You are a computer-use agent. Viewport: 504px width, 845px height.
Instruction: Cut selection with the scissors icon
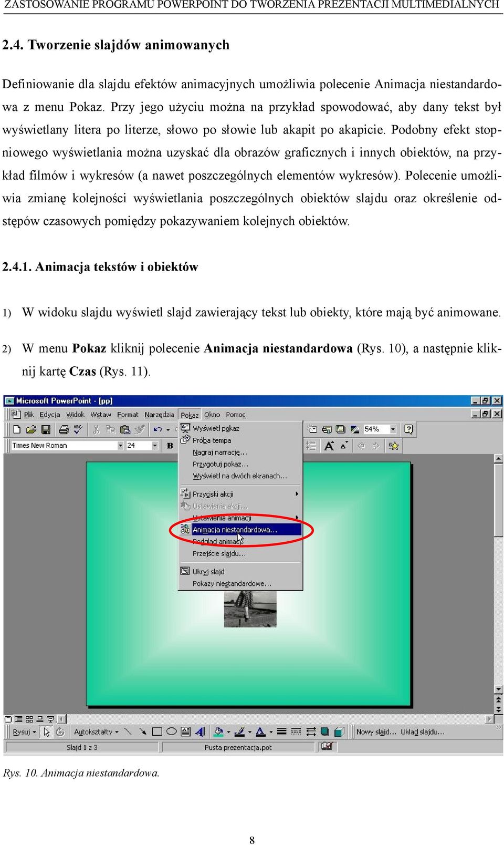pyautogui.click(x=96, y=429)
